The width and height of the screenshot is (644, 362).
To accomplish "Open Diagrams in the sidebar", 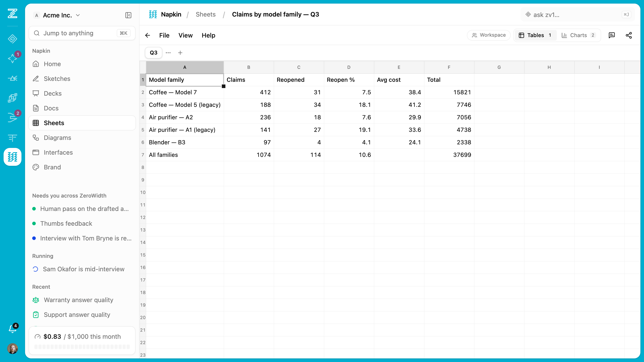I will tap(82, 138).
